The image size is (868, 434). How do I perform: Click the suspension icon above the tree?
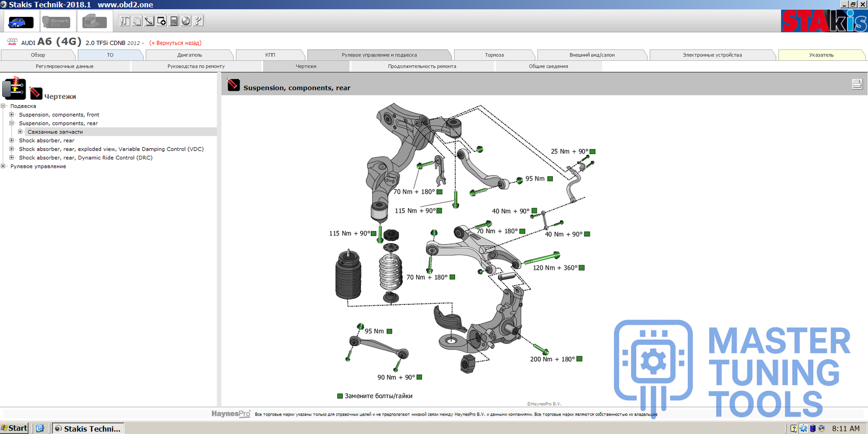(14, 88)
